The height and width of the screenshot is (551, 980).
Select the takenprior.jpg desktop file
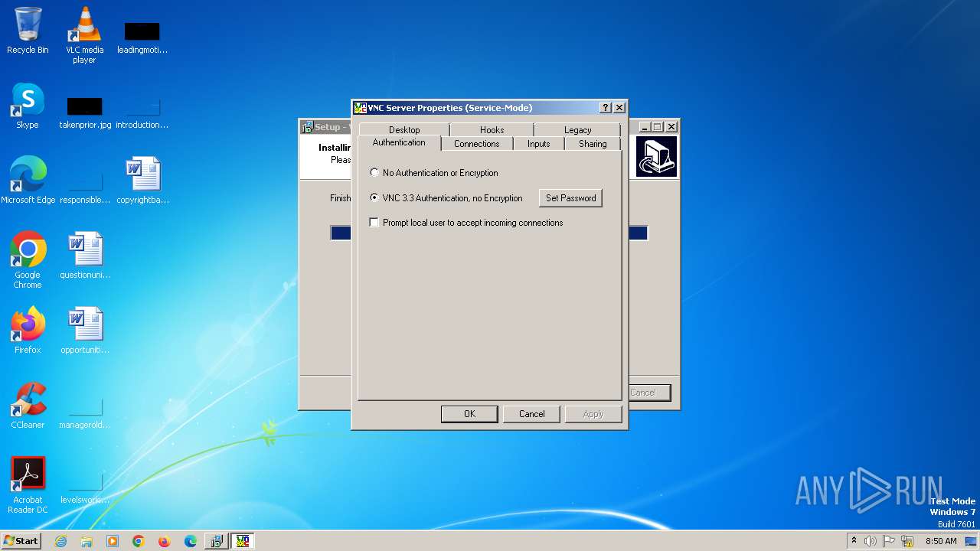(x=85, y=112)
